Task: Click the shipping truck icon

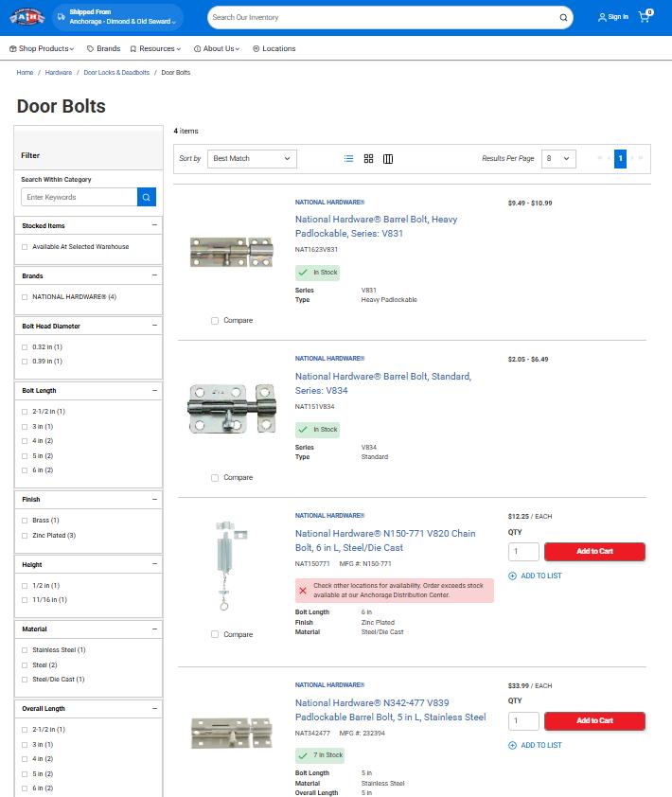Action: [61, 17]
